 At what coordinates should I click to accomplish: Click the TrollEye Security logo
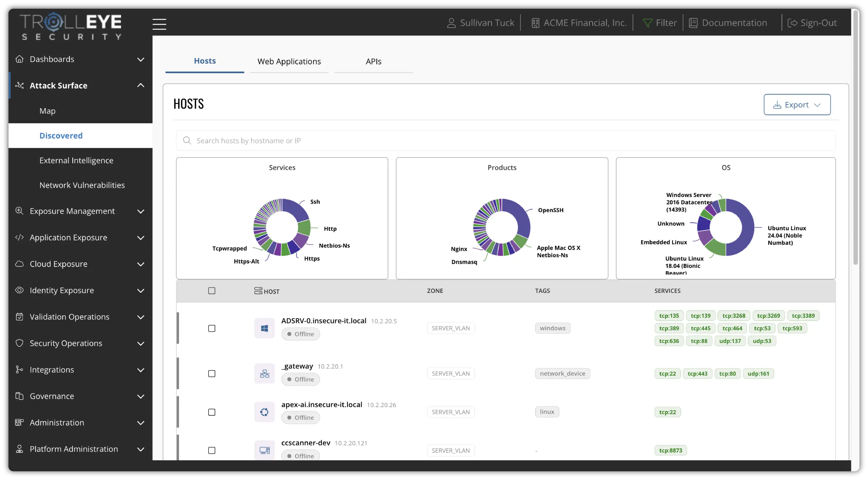coord(71,26)
